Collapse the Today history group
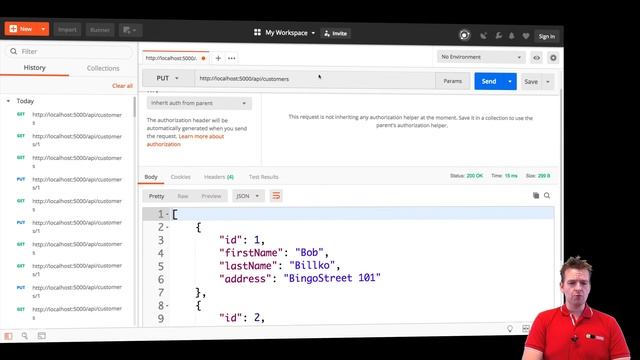640x360 pixels. click(8, 101)
